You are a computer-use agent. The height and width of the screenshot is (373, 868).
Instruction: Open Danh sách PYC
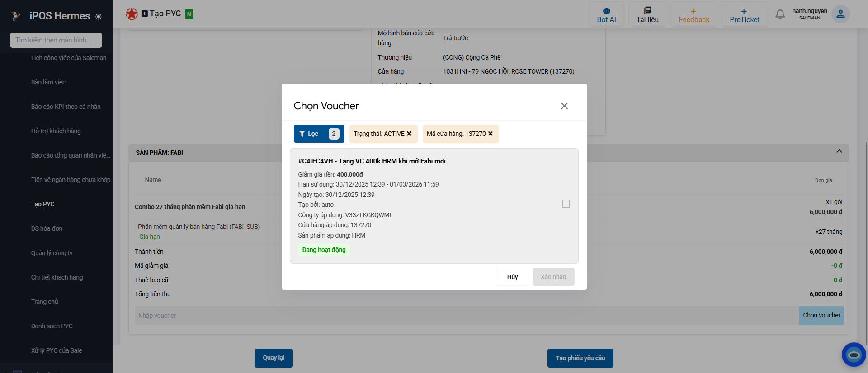(52, 326)
